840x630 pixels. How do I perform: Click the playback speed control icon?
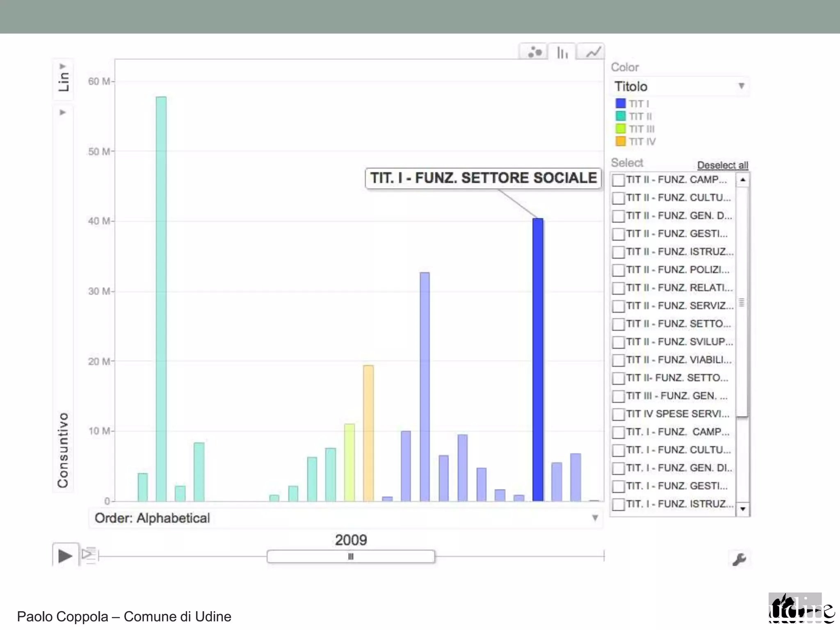[89, 555]
